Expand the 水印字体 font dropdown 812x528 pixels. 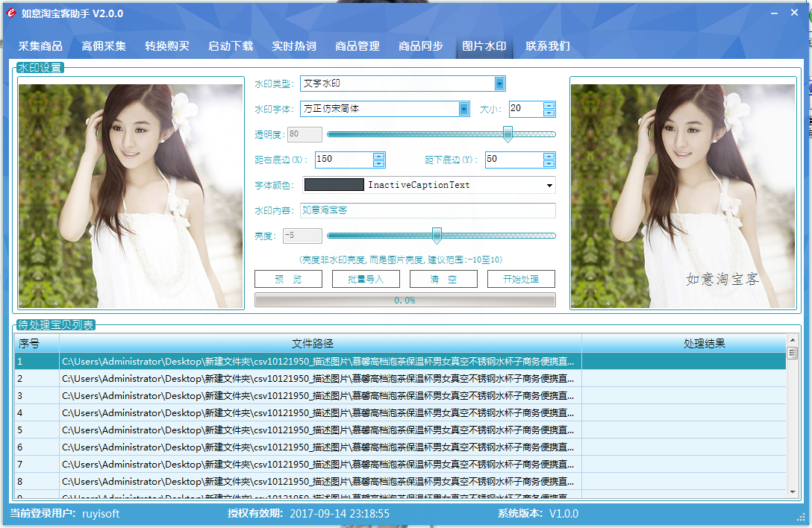(x=463, y=109)
